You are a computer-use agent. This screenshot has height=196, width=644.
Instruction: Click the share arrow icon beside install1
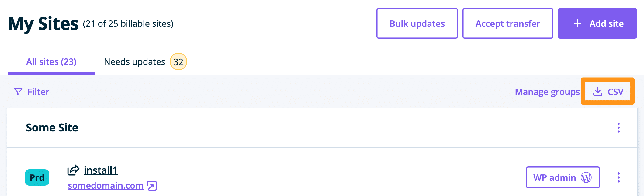[73, 170]
